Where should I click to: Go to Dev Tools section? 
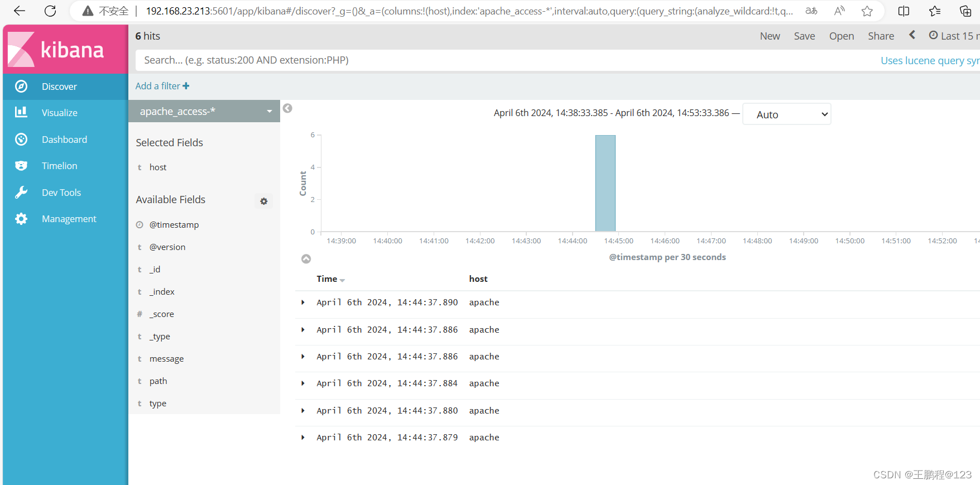pos(61,193)
